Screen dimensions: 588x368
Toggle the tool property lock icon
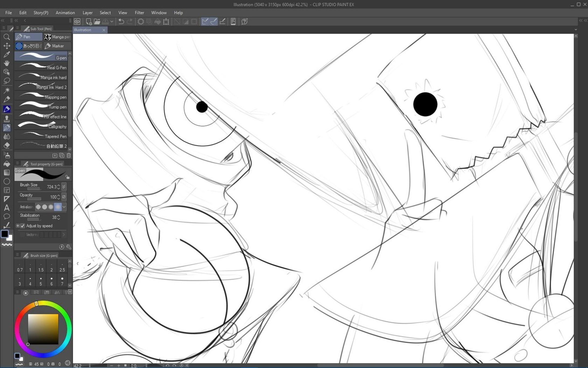click(x=67, y=177)
